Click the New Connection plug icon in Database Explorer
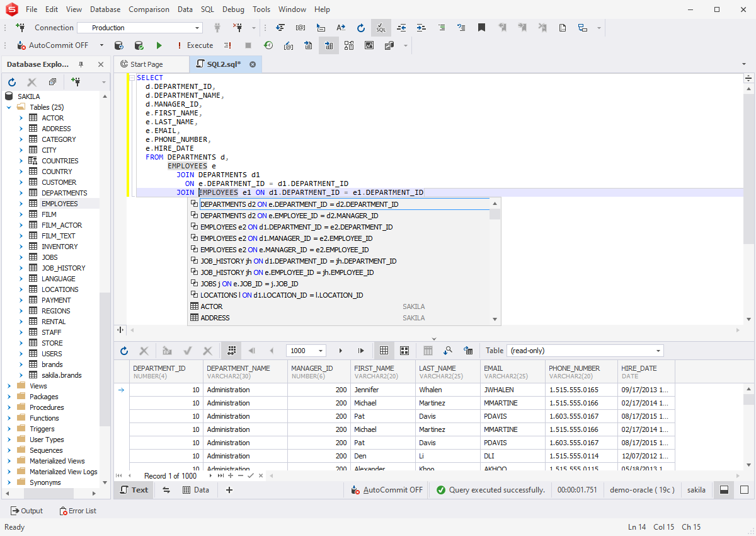 [76, 82]
